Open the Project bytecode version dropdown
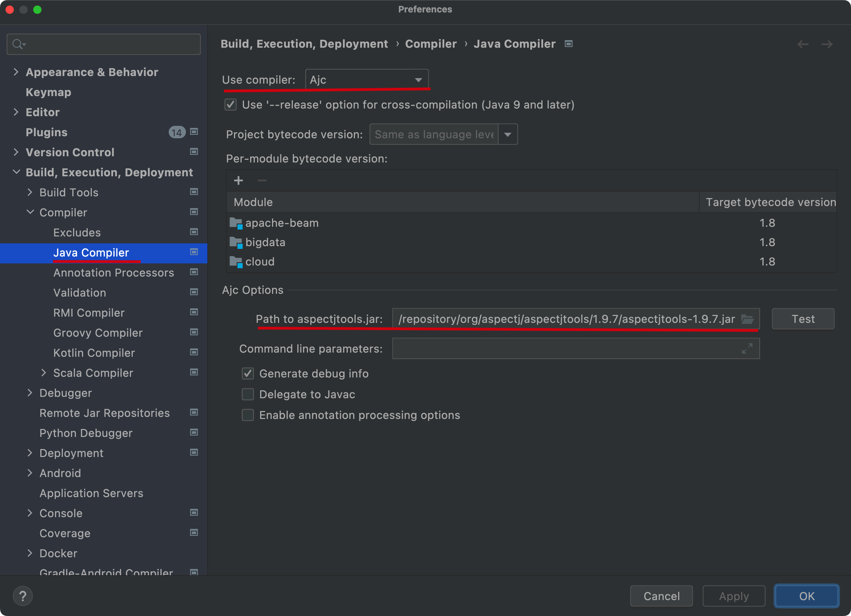Screen dimensions: 851x616 pyautogui.click(x=508, y=134)
